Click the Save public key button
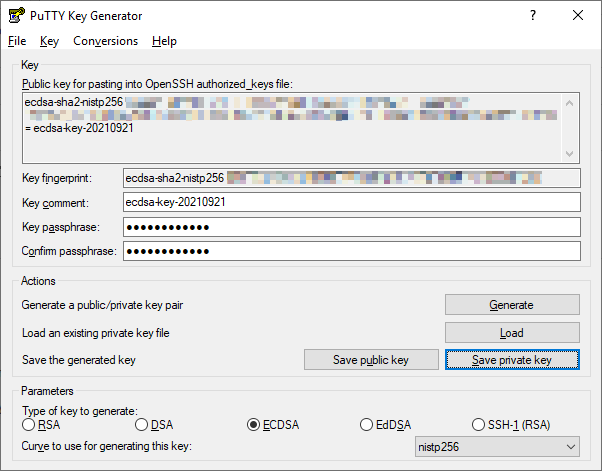602x471 pixels. point(371,360)
